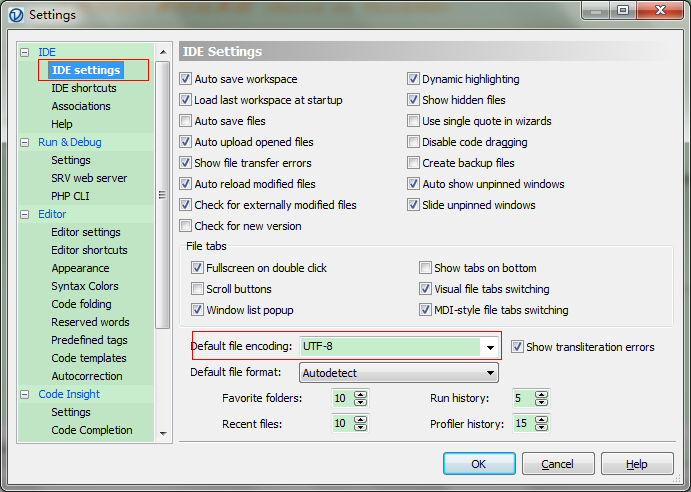This screenshot has height=492, width=691.
Task: Open IDE shortcuts page
Action: click(x=84, y=88)
